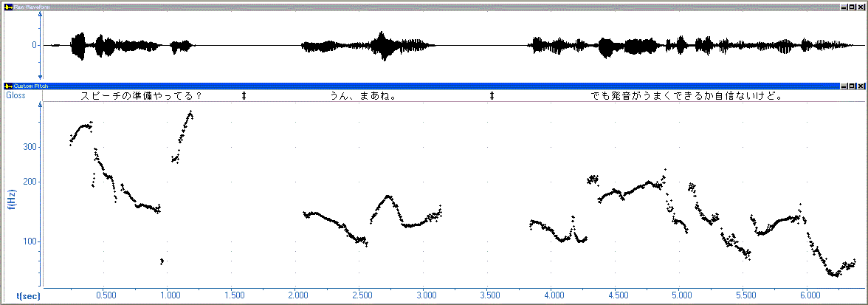868x305 pixels.
Task: Click the 200 Hz frequency label
Action: tap(30, 182)
